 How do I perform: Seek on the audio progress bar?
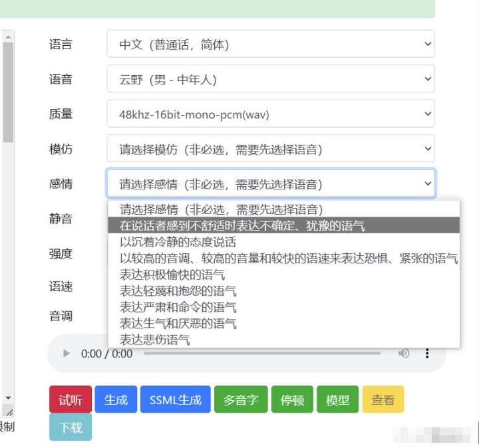262,353
